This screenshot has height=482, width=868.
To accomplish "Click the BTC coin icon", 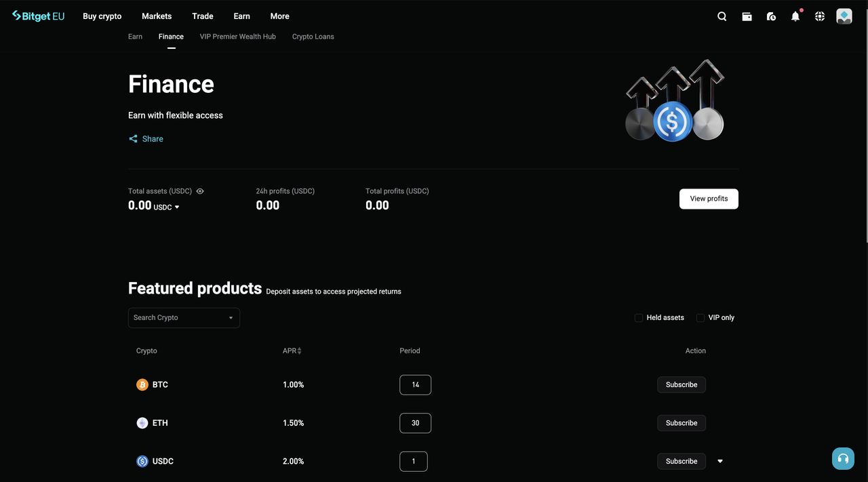I will (x=142, y=385).
